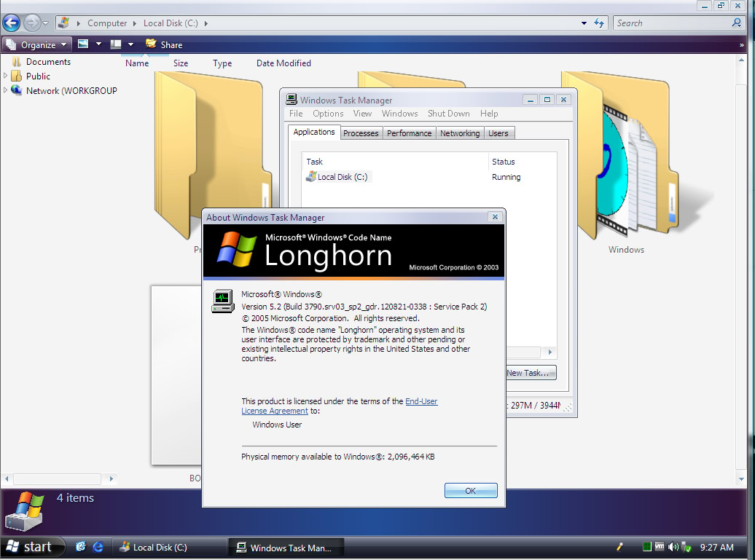
Task: Open Task Manager Shut Down menu
Action: pyautogui.click(x=449, y=114)
